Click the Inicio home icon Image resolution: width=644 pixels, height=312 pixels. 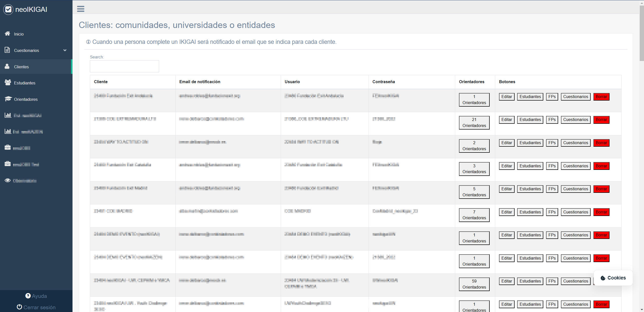(x=8, y=34)
